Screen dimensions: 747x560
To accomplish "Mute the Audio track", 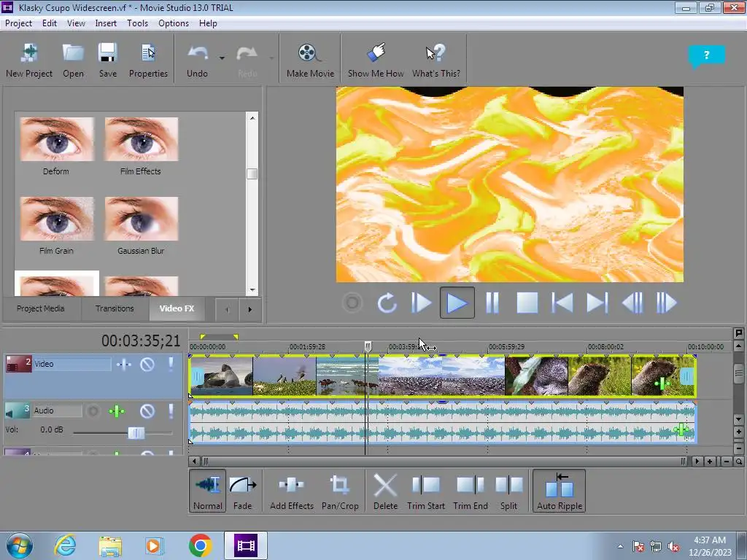I will [147, 411].
